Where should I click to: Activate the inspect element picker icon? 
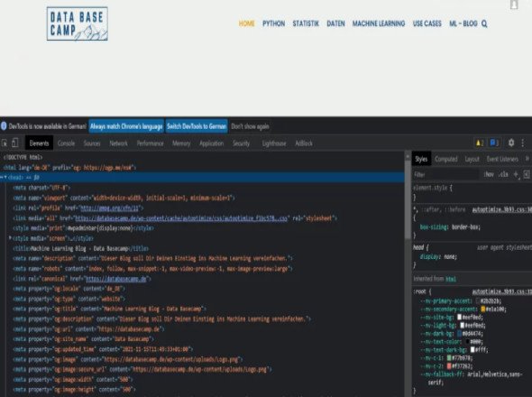click(5, 143)
